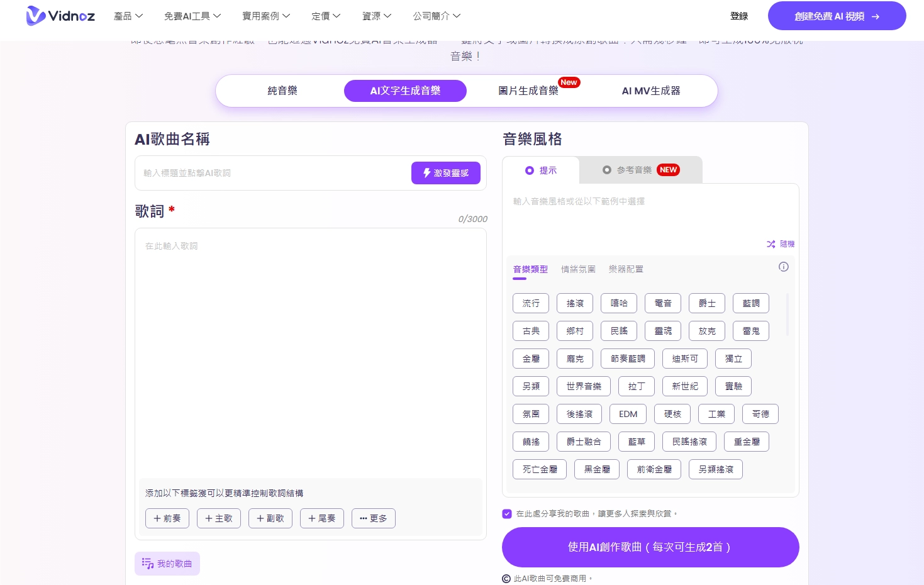Expand the 免費AI工具 dropdown menu
The width and height of the screenshot is (924, 585).
click(x=192, y=16)
